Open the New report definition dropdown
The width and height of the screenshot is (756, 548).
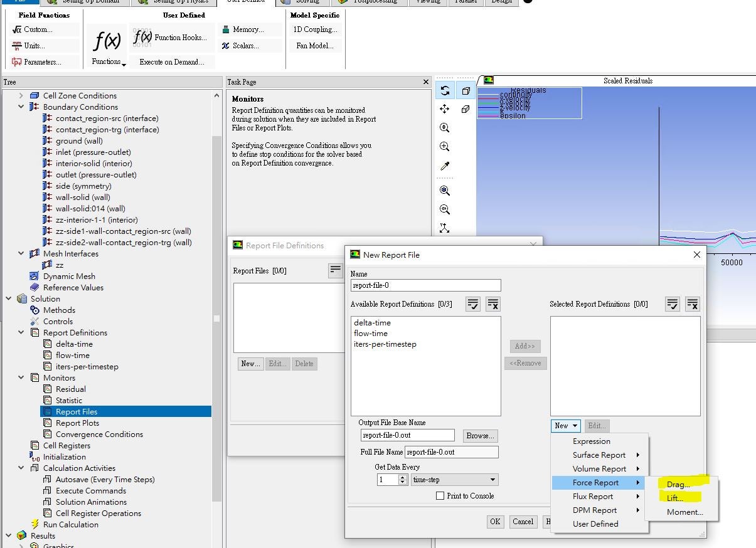click(x=566, y=426)
